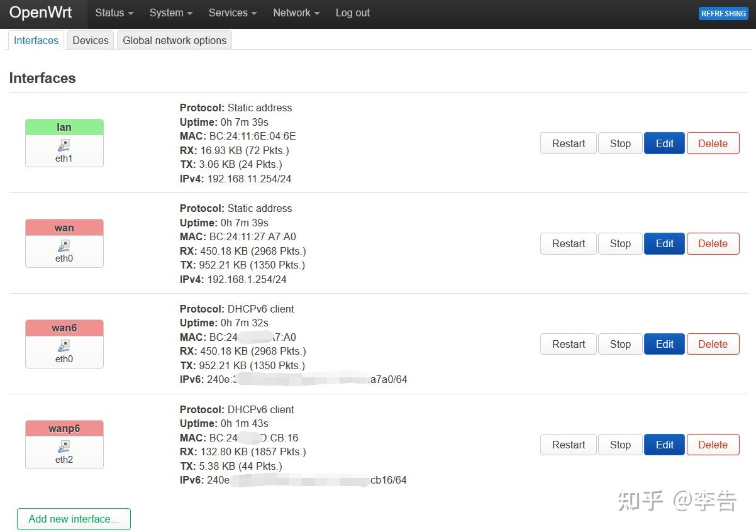
Task: Switch to the Devices tab
Action: pyautogui.click(x=90, y=40)
